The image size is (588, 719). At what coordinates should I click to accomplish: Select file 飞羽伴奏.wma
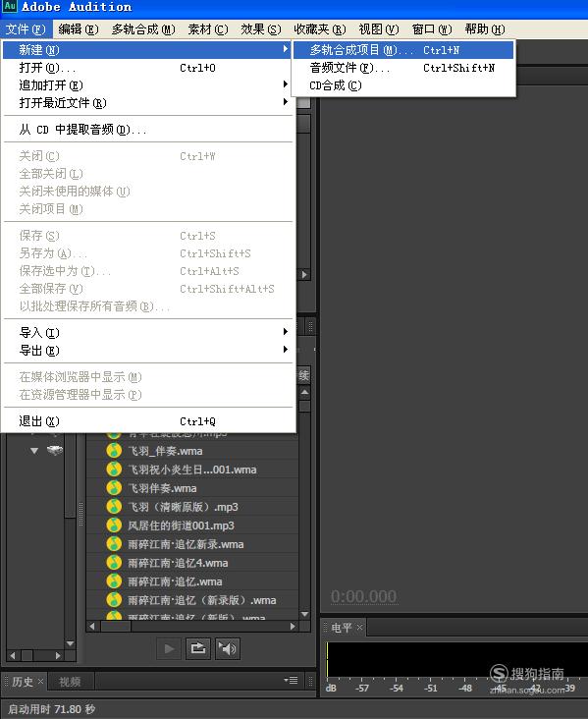[x=192, y=488]
